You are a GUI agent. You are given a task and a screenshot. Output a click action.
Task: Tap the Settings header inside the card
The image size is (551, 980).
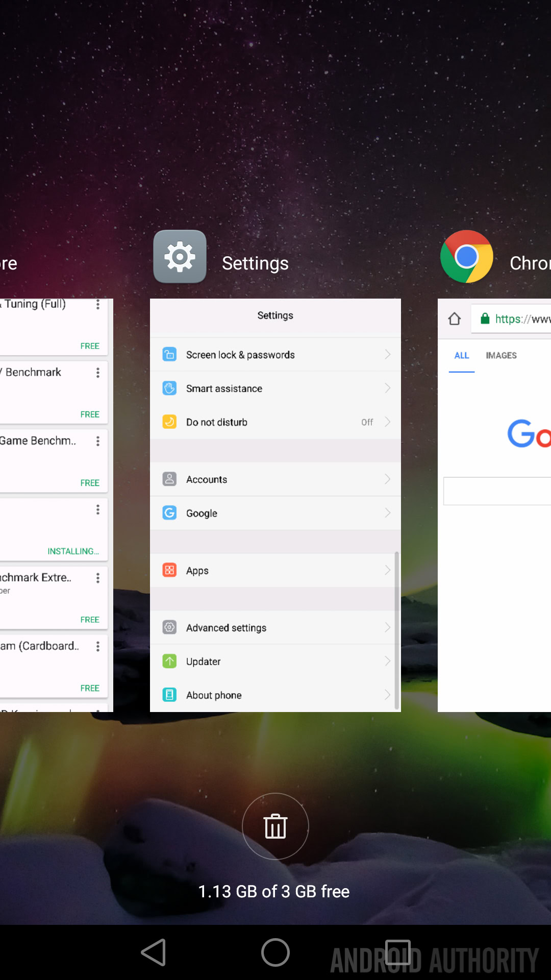[x=275, y=315]
